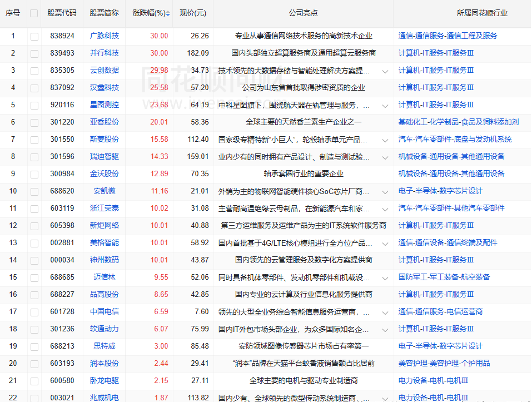Viewport: 532px width, 402px height.
Task: Open stock link 品高股份
Action: 105,294
